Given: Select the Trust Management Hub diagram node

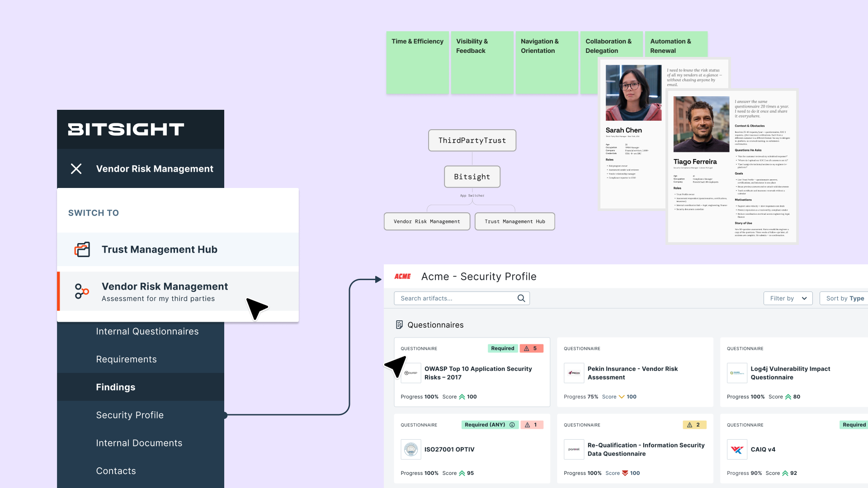Looking at the screenshot, I should (514, 221).
